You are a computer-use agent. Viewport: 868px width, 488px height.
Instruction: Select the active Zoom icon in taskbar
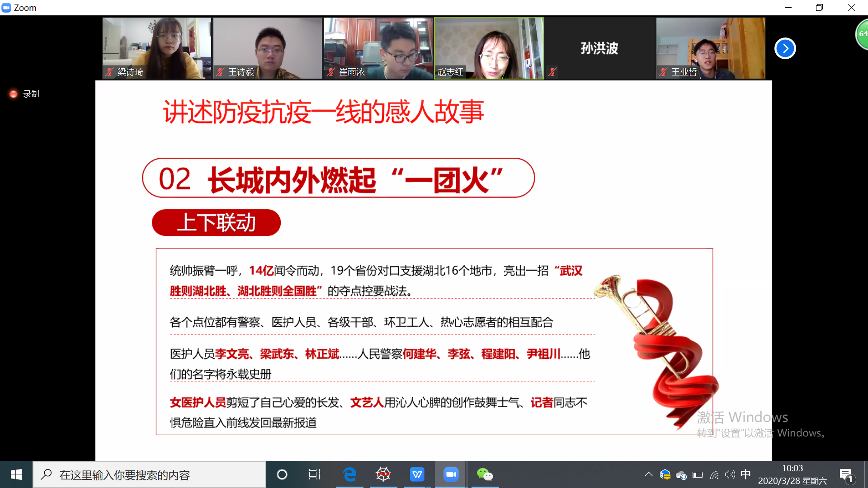450,474
